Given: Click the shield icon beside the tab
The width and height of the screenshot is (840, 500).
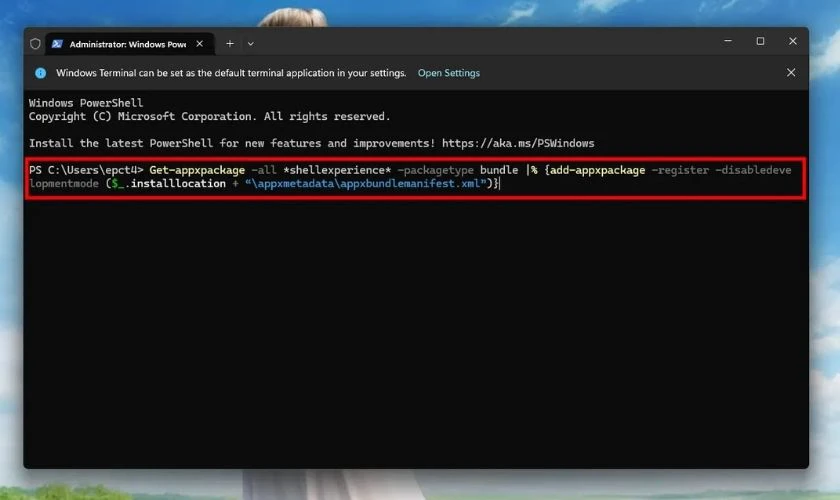Looking at the screenshot, I should [x=35, y=44].
